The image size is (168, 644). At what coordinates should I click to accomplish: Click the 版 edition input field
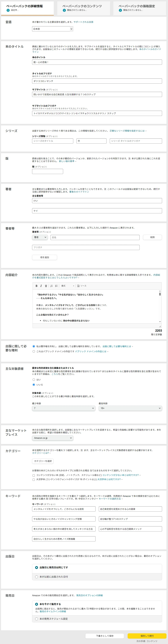47,171
